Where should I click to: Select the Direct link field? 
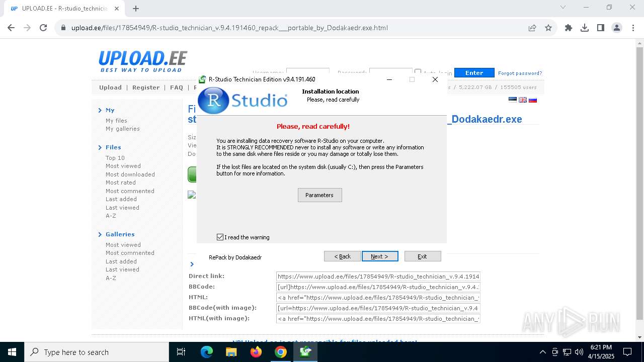[x=378, y=276]
